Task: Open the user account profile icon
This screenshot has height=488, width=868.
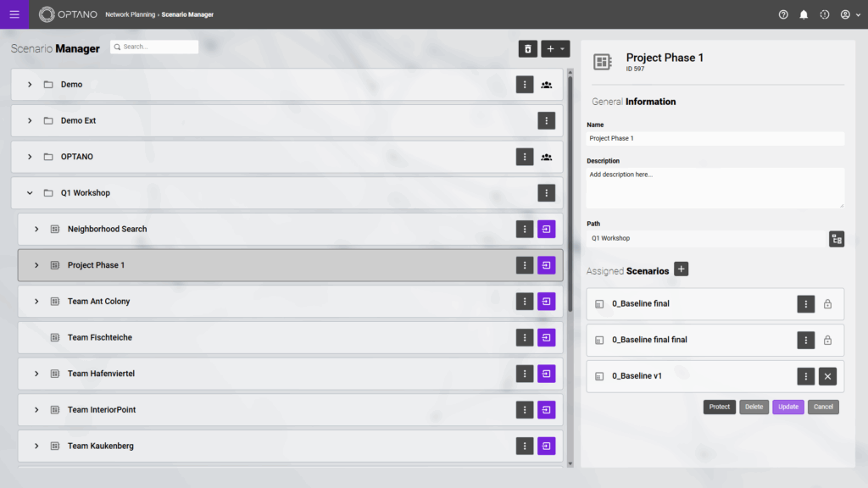Action: click(844, 14)
